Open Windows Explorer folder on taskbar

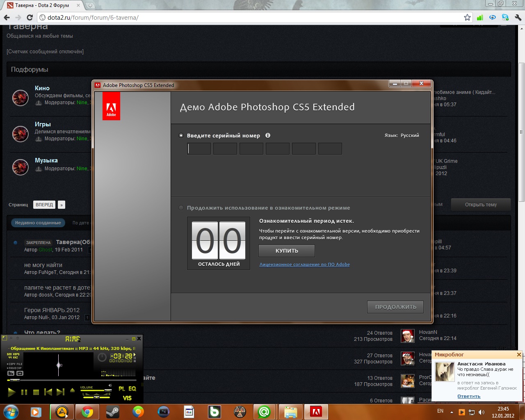[x=290, y=411]
